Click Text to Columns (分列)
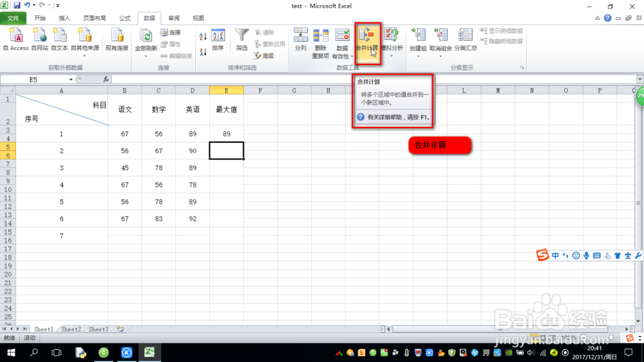This screenshot has width=644, height=362. [x=301, y=39]
